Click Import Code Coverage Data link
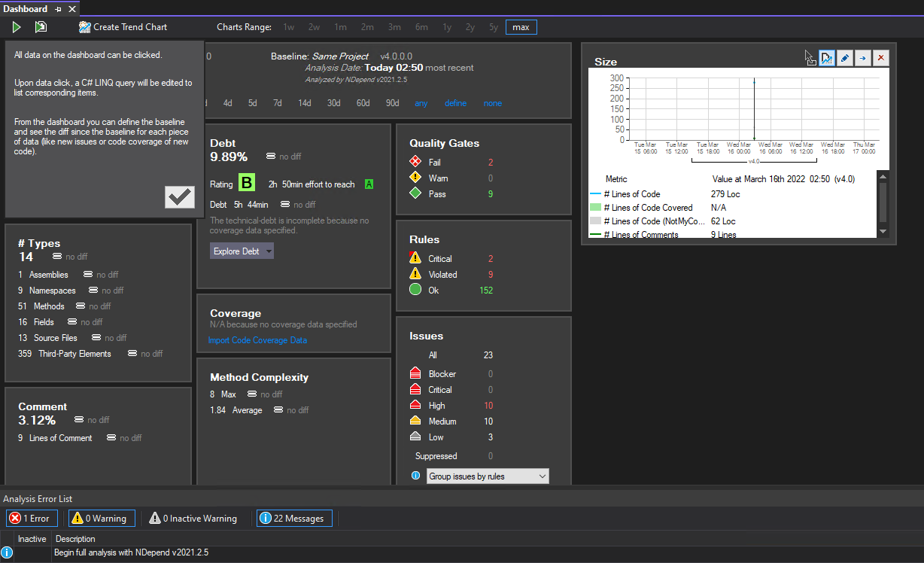The width and height of the screenshot is (924, 563). click(x=257, y=340)
